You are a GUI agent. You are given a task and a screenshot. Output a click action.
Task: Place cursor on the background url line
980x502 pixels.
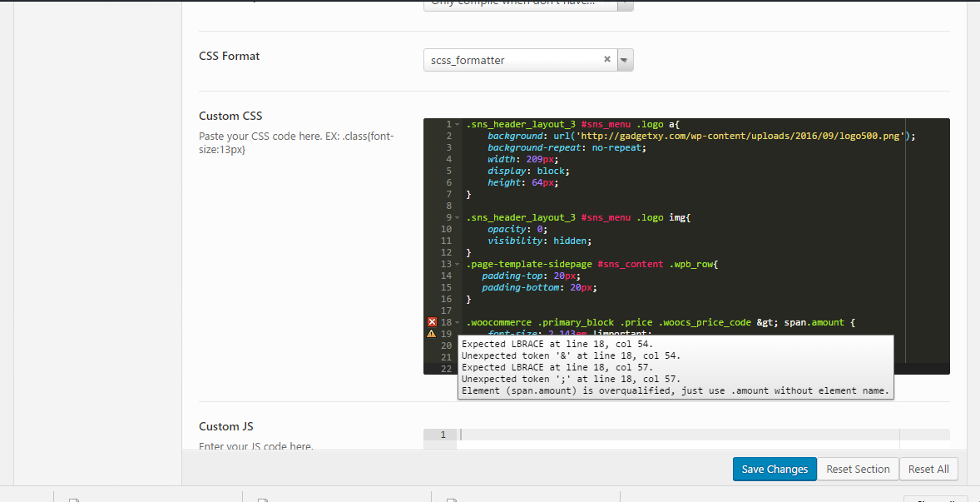pyautogui.click(x=699, y=136)
